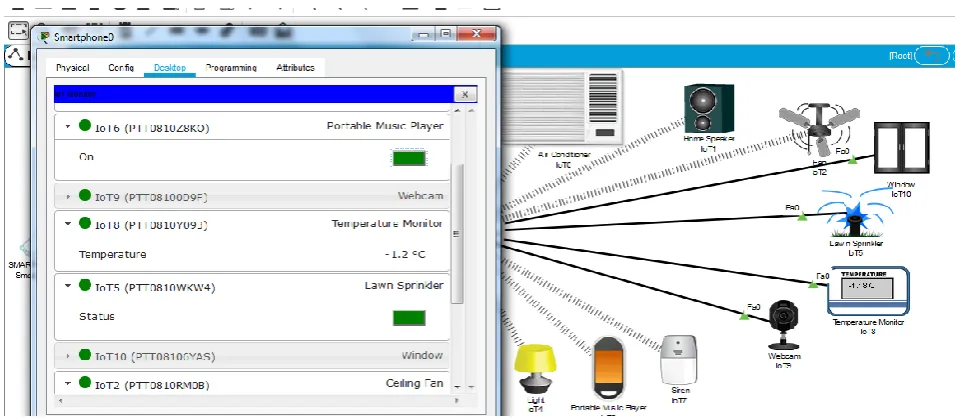Click the Root label in blue bar

click(x=900, y=55)
